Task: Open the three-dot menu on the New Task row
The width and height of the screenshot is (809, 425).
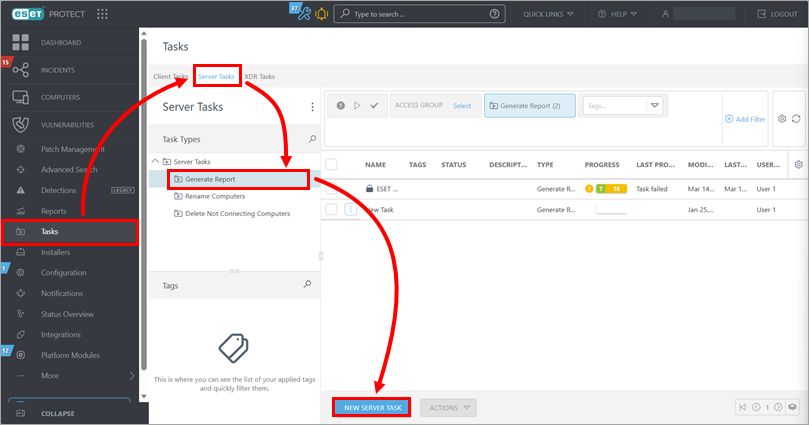Action: click(x=350, y=210)
